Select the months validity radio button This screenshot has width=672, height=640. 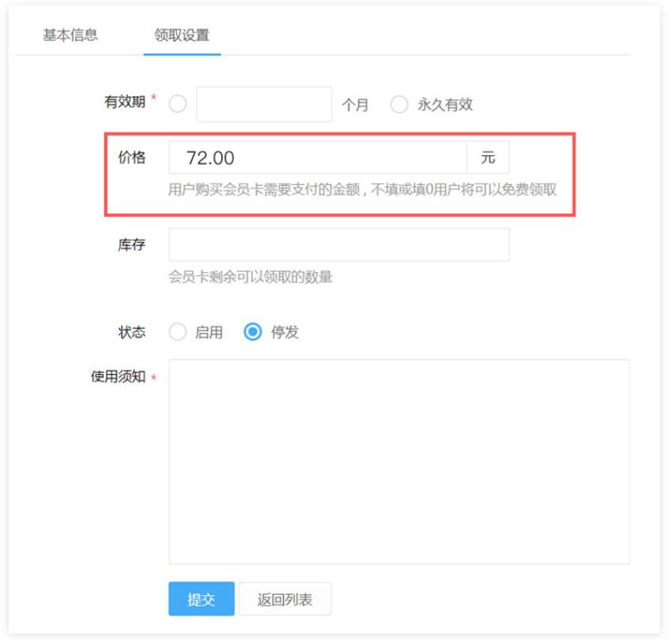pos(177,104)
